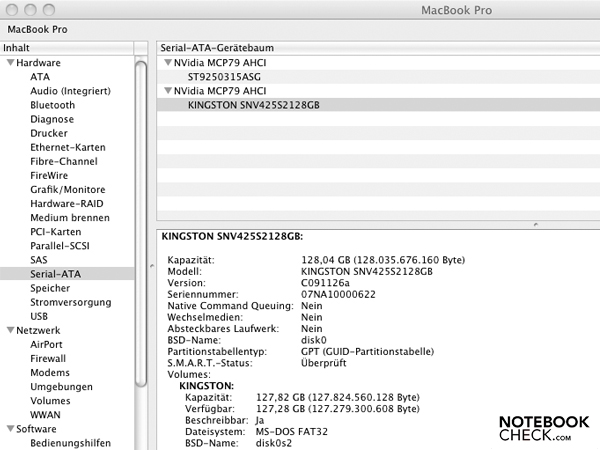Select Volumes under Netzwerk
Image resolution: width=600 pixels, height=450 pixels.
50,401
